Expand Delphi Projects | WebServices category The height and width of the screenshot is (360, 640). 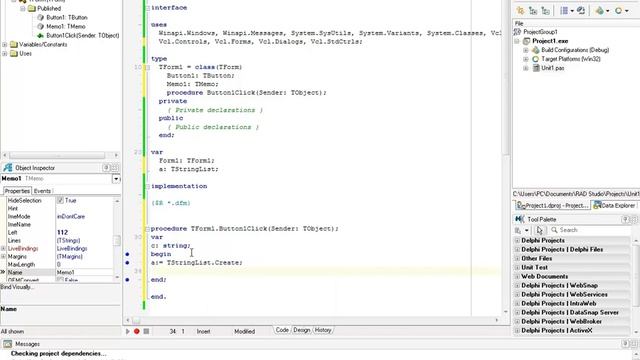(517, 294)
